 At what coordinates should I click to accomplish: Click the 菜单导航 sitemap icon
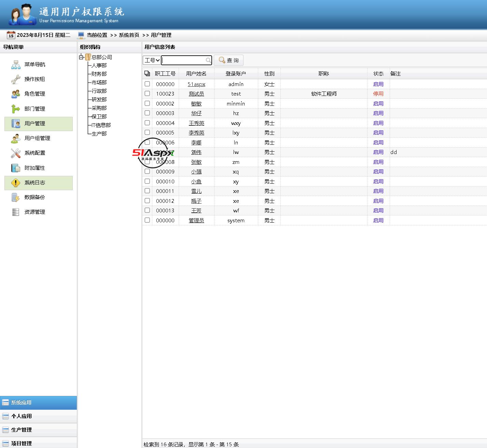[x=16, y=65]
